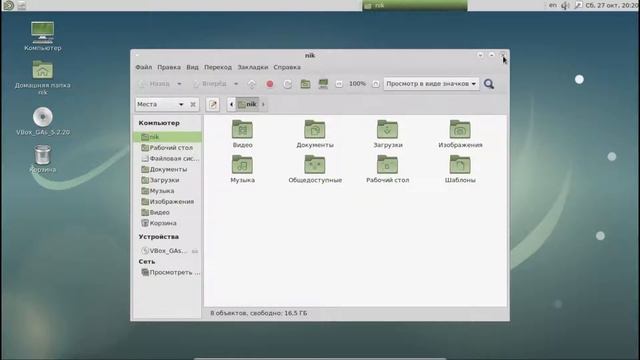Go up one level with arrow icon
Viewport: 640px width, 360px height.
coord(252,84)
